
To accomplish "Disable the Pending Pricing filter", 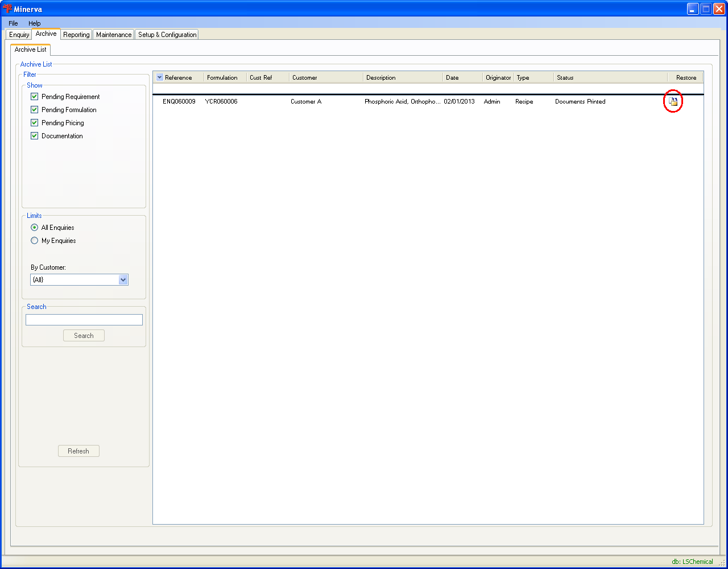I will pyautogui.click(x=35, y=123).
